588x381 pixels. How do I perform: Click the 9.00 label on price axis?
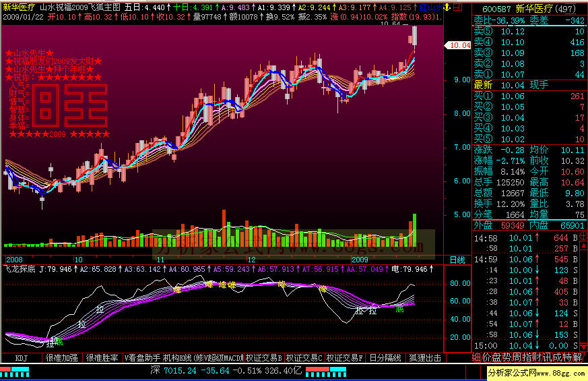coord(462,80)
